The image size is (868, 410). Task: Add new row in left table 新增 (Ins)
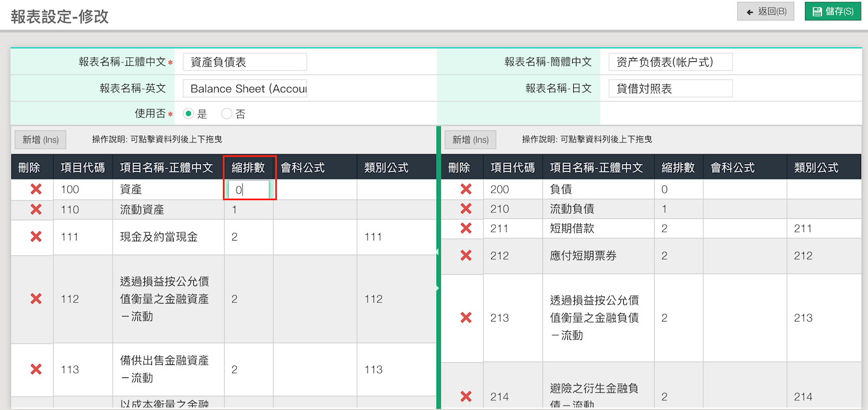(x=40, y=140)
